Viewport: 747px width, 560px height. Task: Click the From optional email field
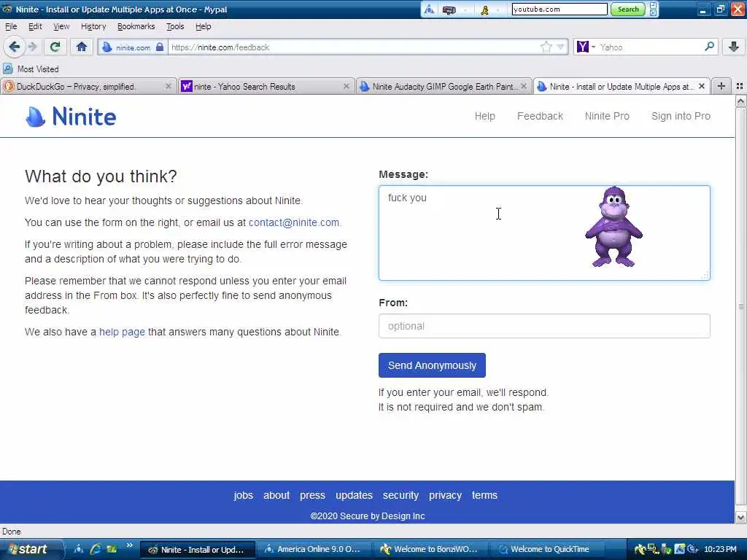click(544, 326)
